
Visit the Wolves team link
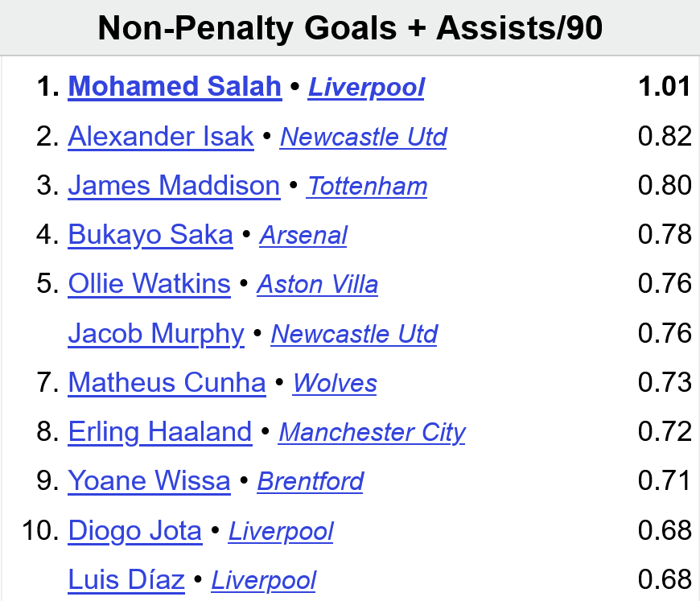pos(335,383)
